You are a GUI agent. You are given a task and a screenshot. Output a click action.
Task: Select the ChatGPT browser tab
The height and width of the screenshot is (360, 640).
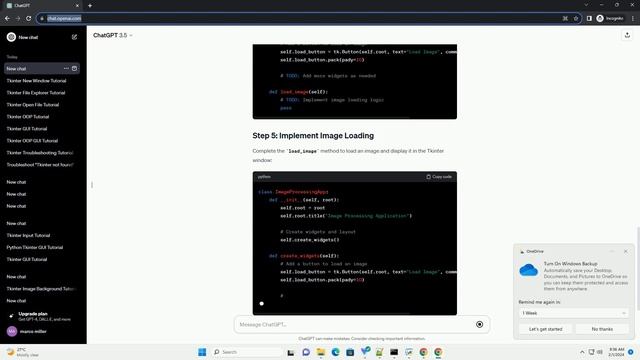[x=41, y=6]
